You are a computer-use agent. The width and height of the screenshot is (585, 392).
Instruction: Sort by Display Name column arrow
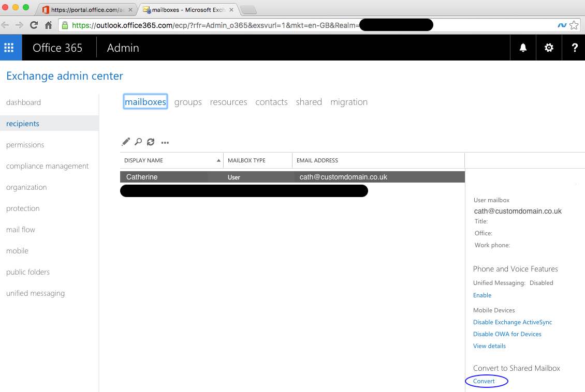coord(218,160)
